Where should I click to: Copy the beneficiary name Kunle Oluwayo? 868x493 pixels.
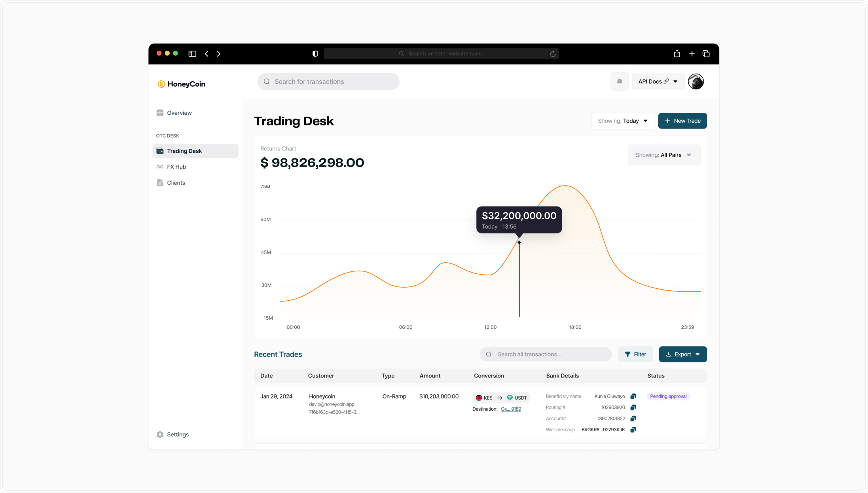point(633,396)
